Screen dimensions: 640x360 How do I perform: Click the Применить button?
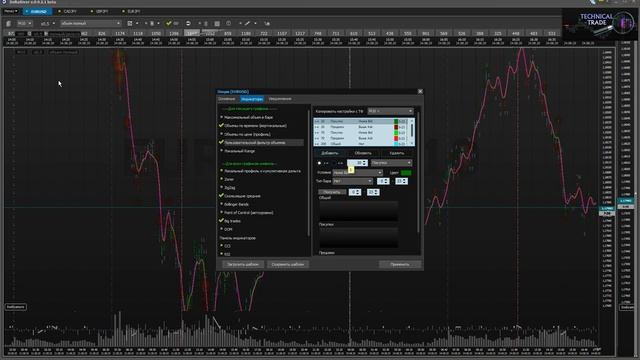click(x=400, y=264)
